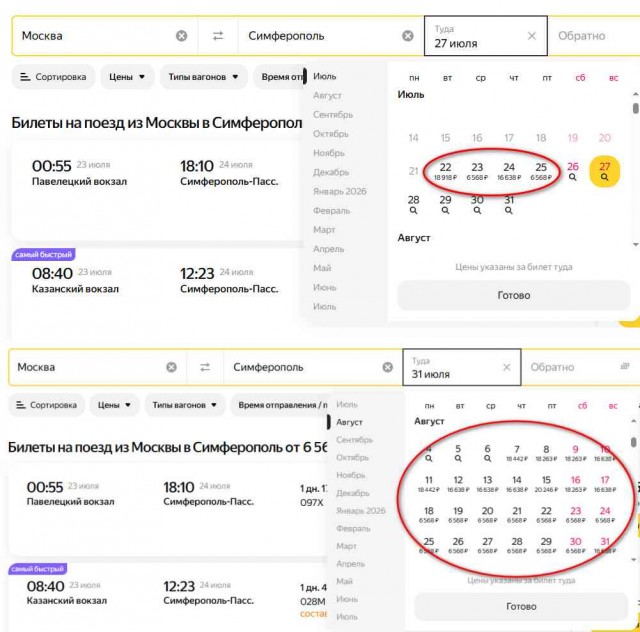Screen dimensions: 640x632
Task: Remove the 31 июля departure date
Action: (507, 367)
